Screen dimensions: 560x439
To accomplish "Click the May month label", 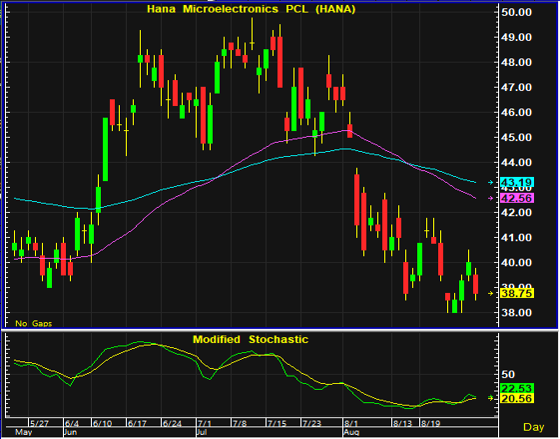I will click(24, 432).
